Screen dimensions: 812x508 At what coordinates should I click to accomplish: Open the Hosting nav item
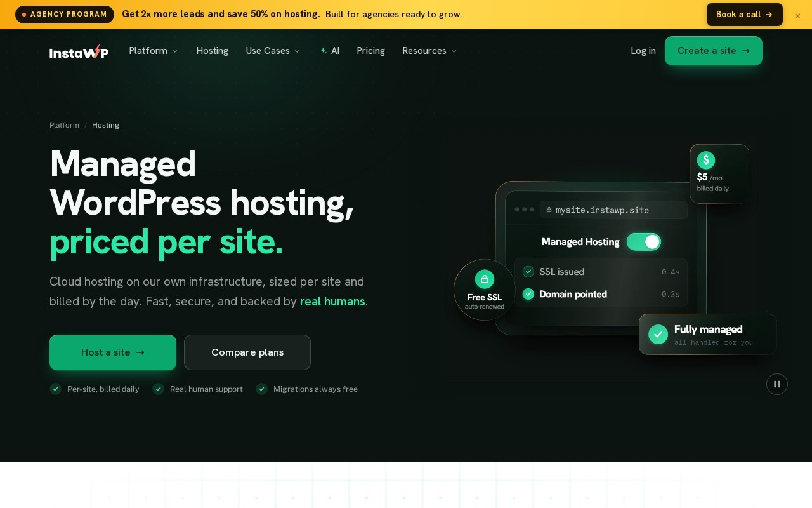212,51
